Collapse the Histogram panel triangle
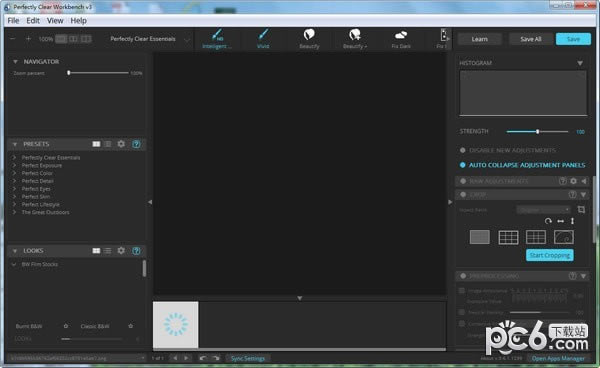 click(580, 63)
